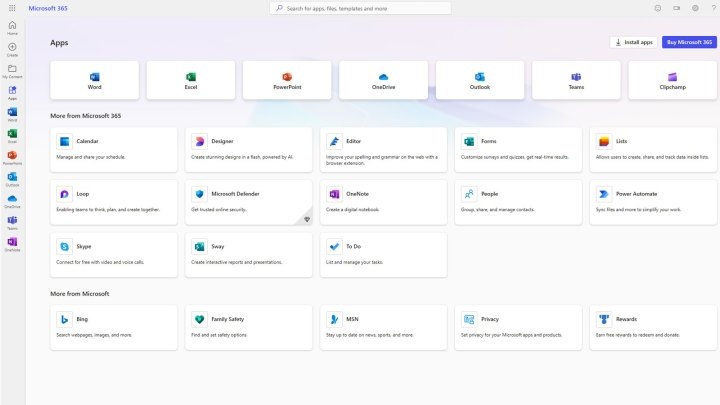This screenshot has width=720, height=405.
Task: Open the Designer app card
Action: [x=248, y=150]
